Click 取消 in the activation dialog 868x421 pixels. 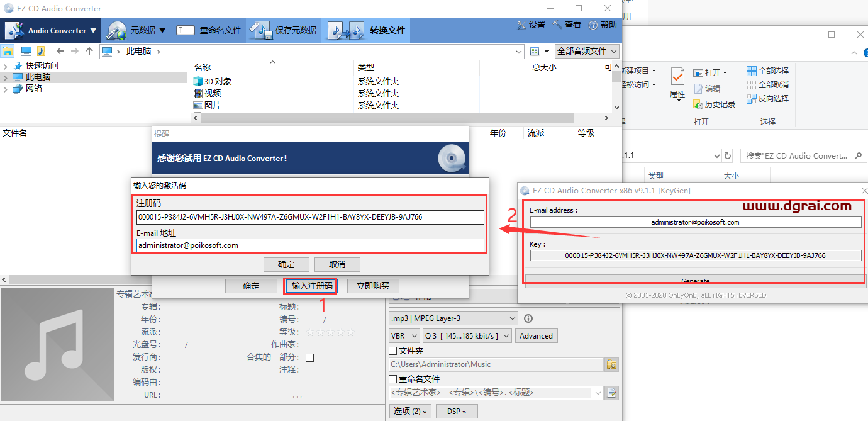click(x=337, y=264)
